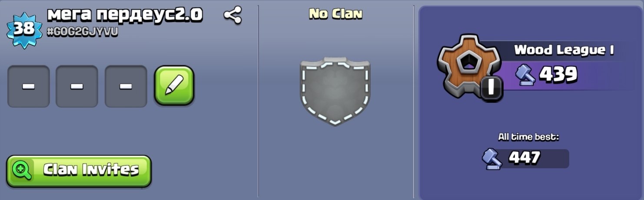Click the roman numeral I league tier tag

tap(491, 88)
